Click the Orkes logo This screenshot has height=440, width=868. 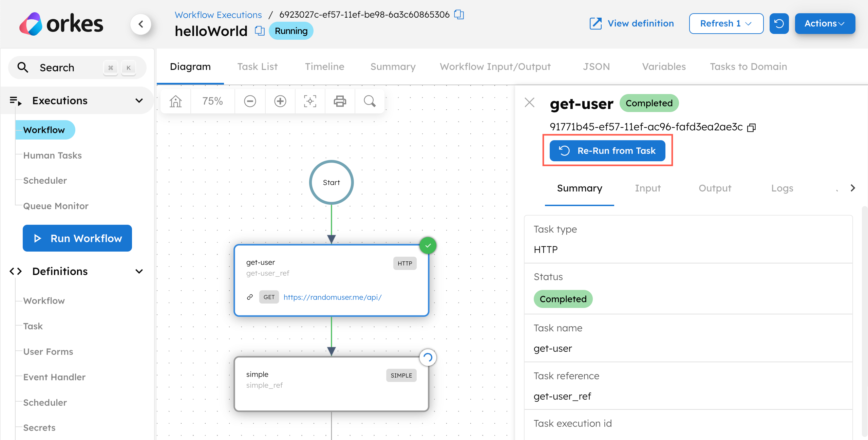click(x=61, y=24)
